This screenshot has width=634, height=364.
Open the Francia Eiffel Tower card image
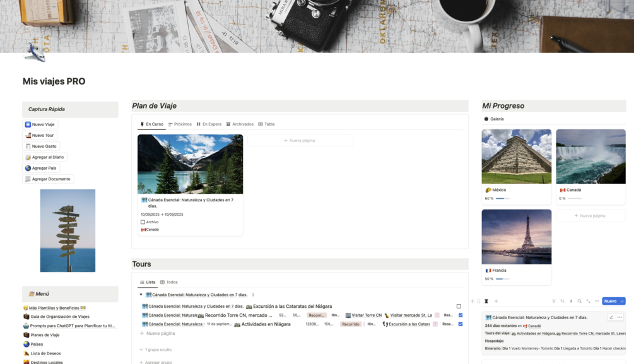click(516, 237)
